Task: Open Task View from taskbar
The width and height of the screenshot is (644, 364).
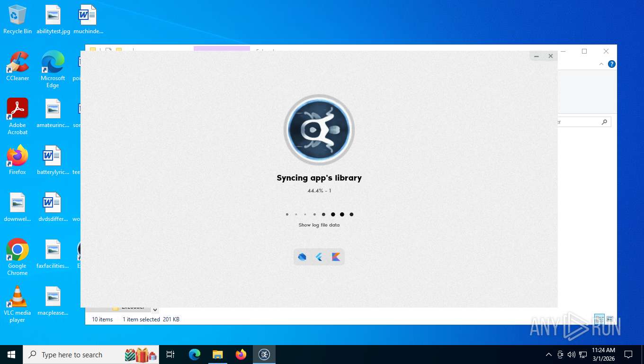Action: (170, 355)
